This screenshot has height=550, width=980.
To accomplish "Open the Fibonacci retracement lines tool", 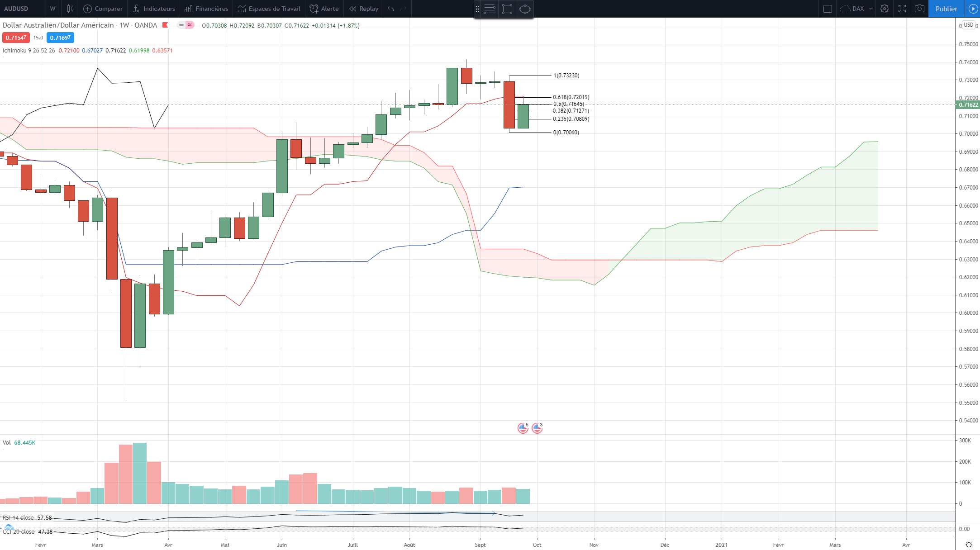I will (490, 9).
